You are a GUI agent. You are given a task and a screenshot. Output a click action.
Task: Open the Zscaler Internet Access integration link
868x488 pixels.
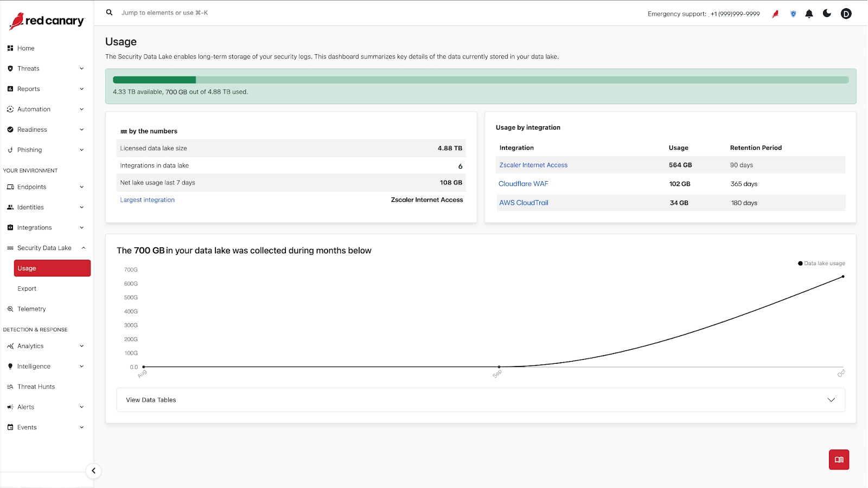click(x=533, y=165)
